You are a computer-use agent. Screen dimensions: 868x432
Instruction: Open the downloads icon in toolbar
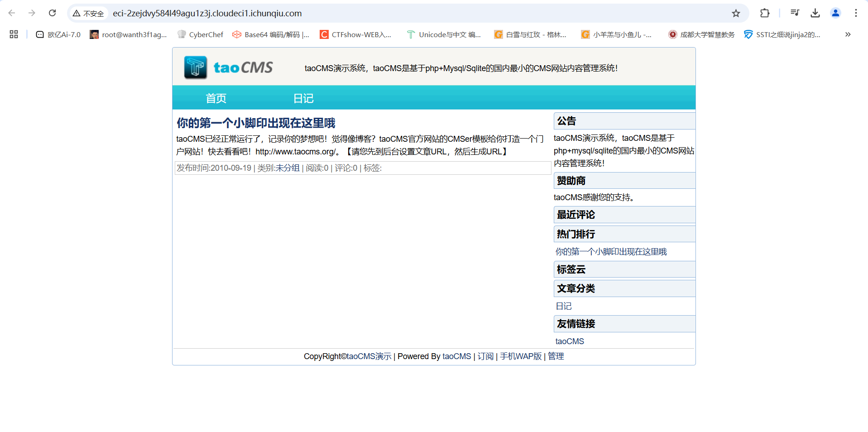[x=815, y=13]
